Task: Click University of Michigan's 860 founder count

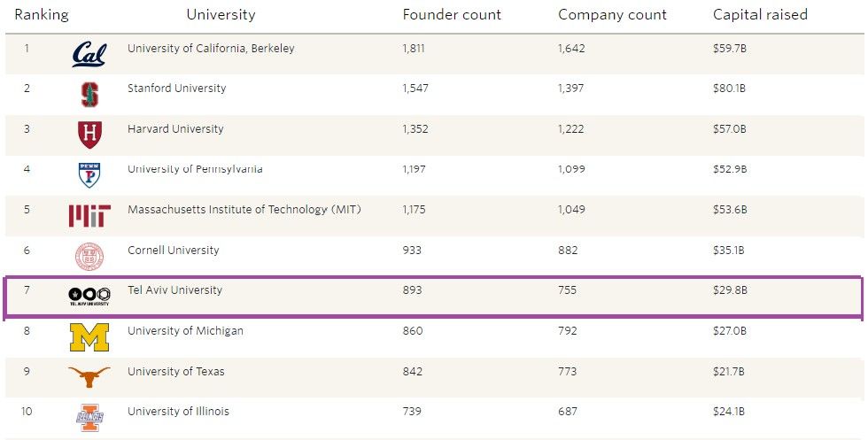Action: [413, 331]
